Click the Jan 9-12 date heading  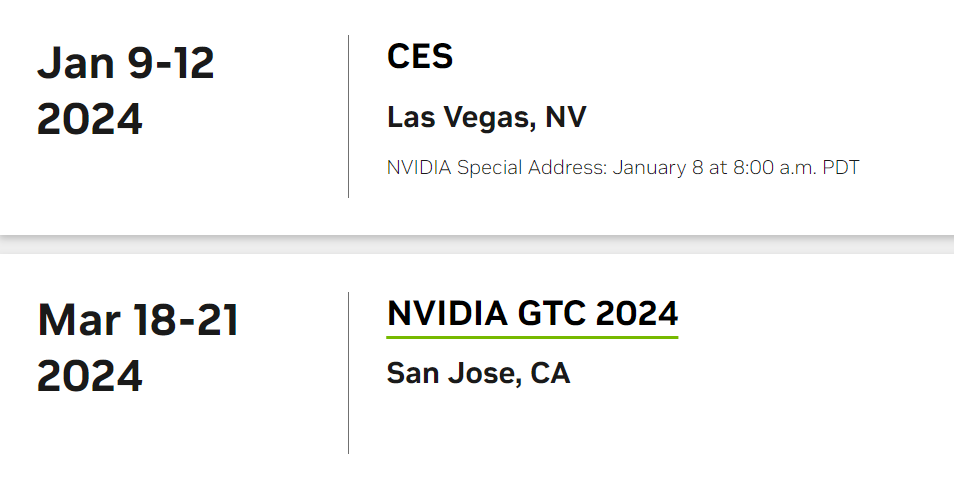(x=126, y=64)
